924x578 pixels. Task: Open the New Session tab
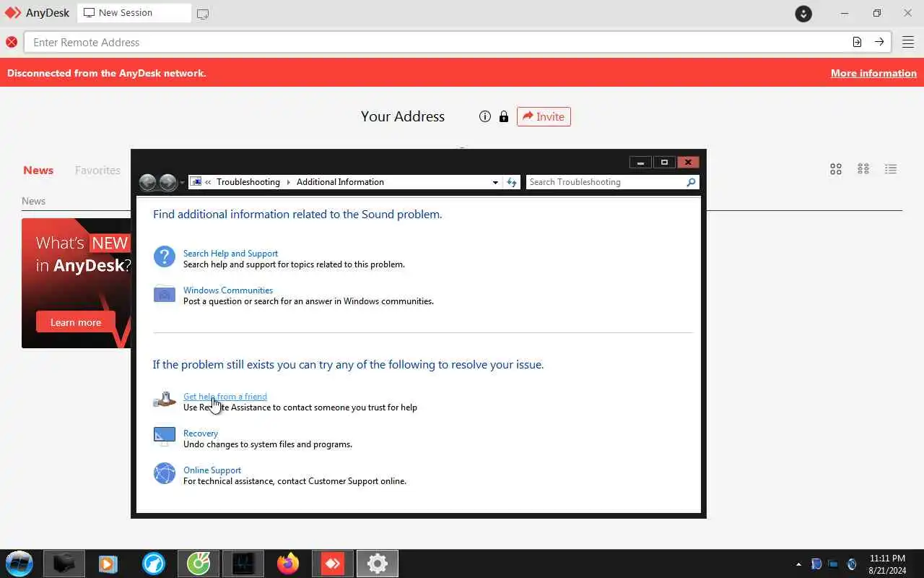tap(134, 13)
